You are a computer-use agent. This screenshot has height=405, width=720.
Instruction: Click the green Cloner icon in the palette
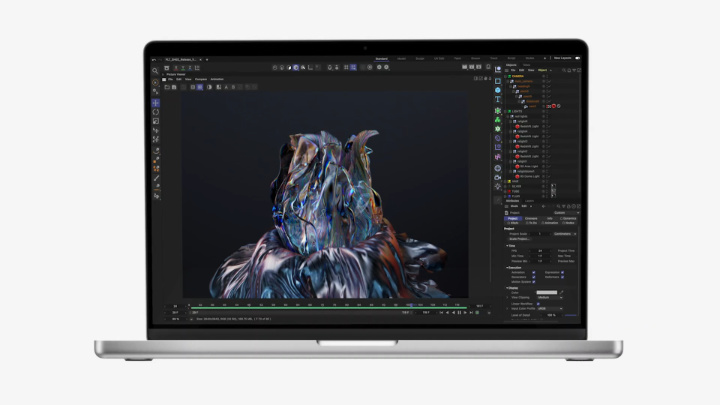pyautogui.click(x=498, y=120)
